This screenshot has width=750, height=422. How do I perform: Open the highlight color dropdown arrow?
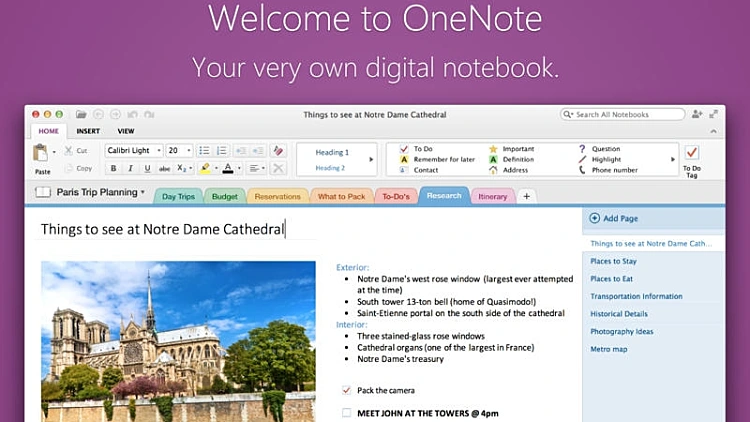[216, 168]
